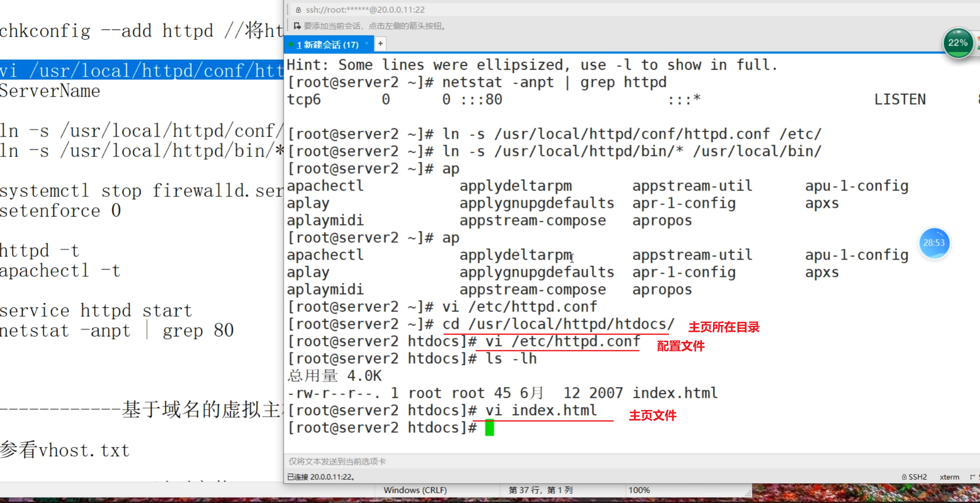The width and height of the screenshot is (980, 503).
Task: Click the xterm status bar entry
Action: [949, 477]
